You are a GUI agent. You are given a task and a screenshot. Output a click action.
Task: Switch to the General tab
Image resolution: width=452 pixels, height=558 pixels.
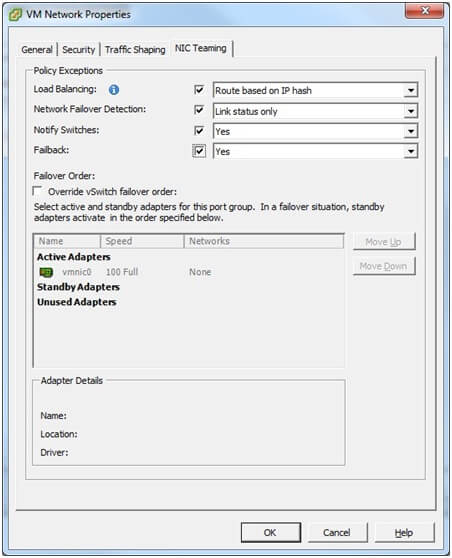pyautogui.click(x=37, y=49)
